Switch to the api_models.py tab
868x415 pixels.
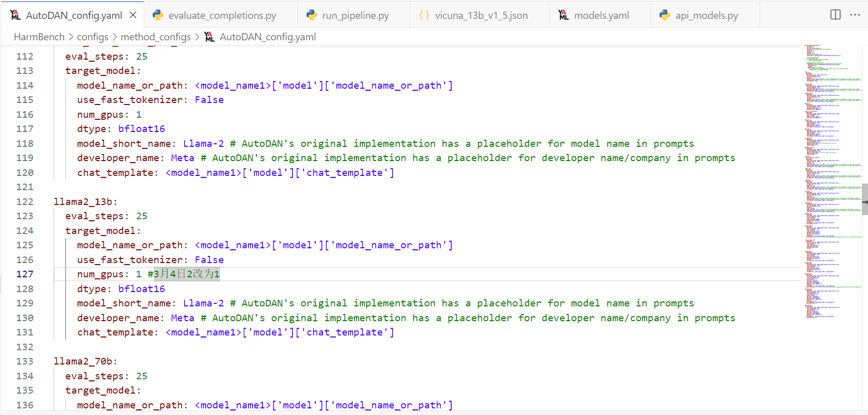[x=706, y=15]
